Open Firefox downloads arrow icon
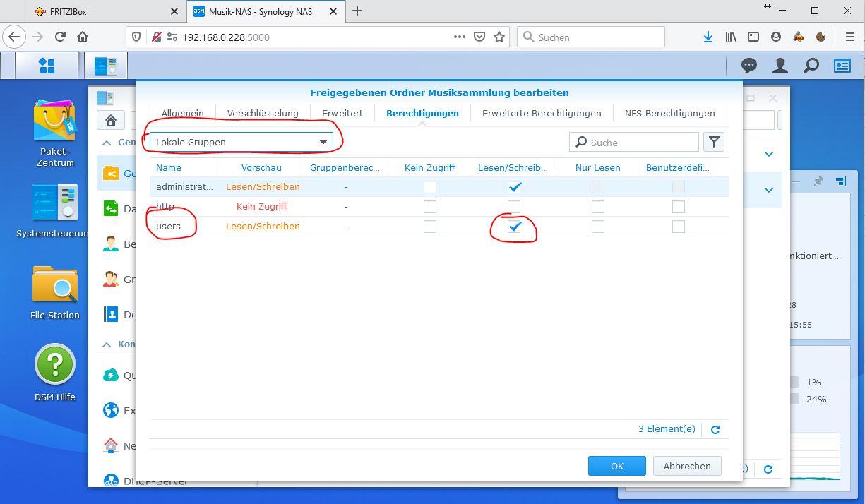This screenshot has height=504, width=865. (708, 37)
